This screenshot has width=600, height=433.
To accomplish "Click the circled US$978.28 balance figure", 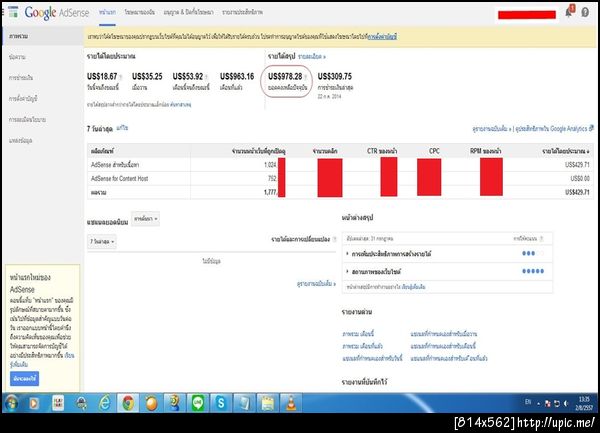I will (x=285, y=77).
